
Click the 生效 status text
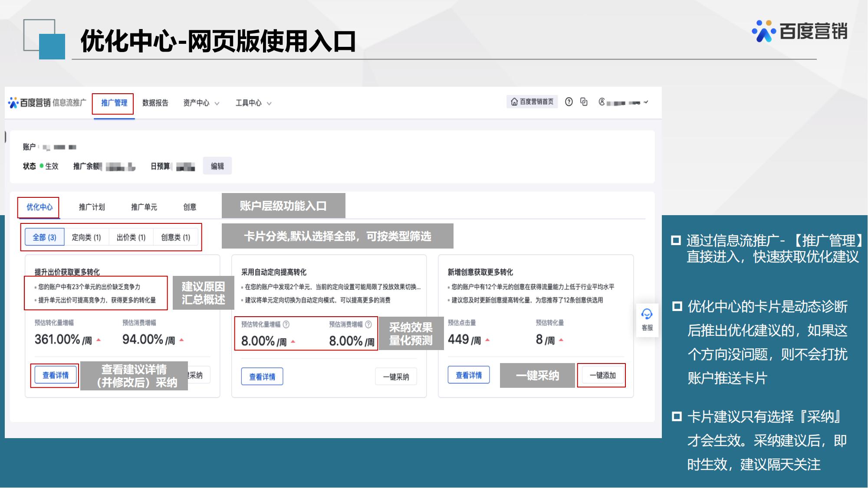pos(52,166)
